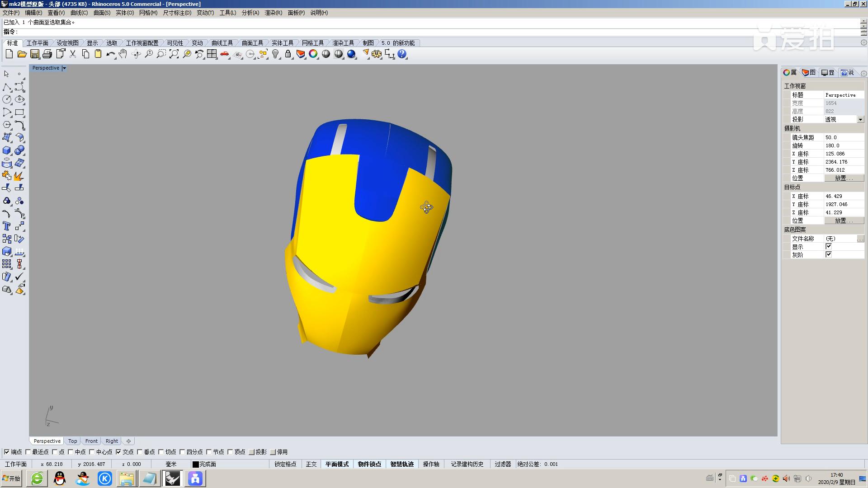Toggle the 端点 osnap checkbox
The image size is (868, 488).
click(7, 452)
